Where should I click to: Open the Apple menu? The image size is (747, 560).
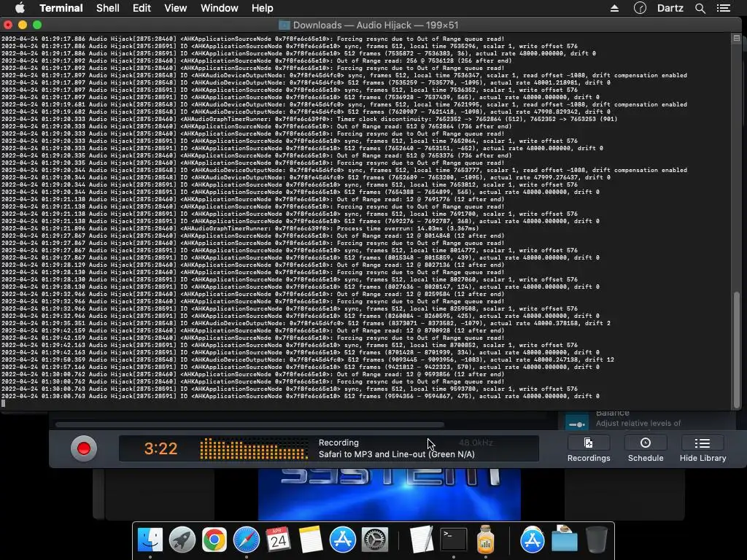[20, 8]
